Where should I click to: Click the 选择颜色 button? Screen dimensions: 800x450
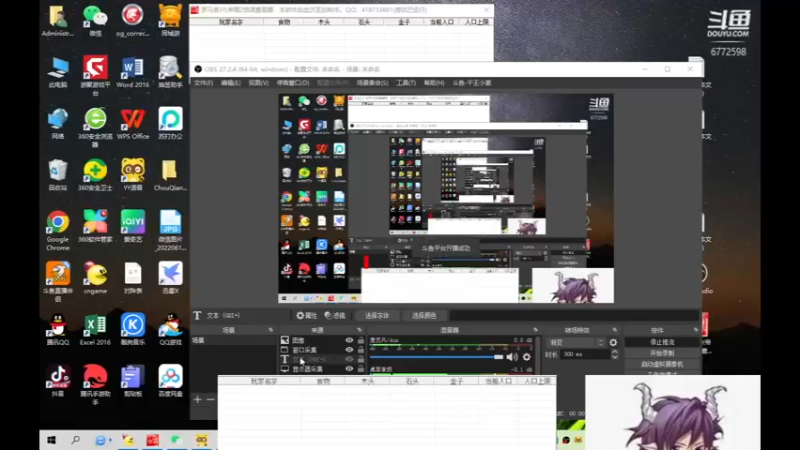pos(424,316)
